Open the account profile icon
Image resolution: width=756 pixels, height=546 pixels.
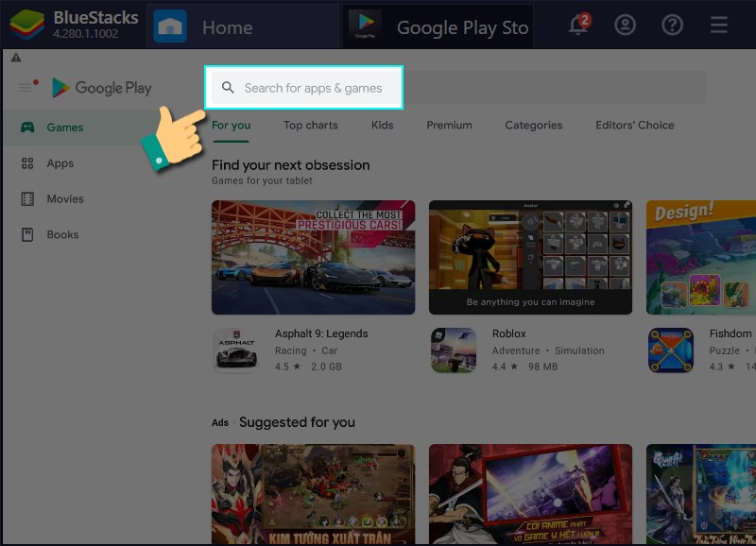coord(625,25)
